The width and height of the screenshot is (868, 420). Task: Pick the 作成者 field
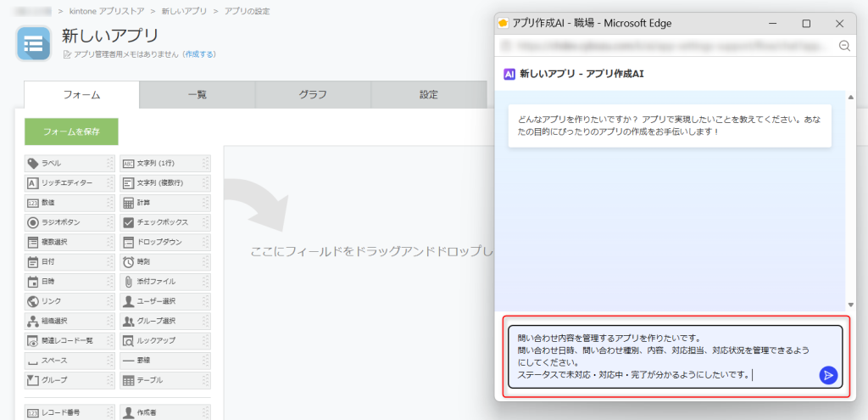165,412
